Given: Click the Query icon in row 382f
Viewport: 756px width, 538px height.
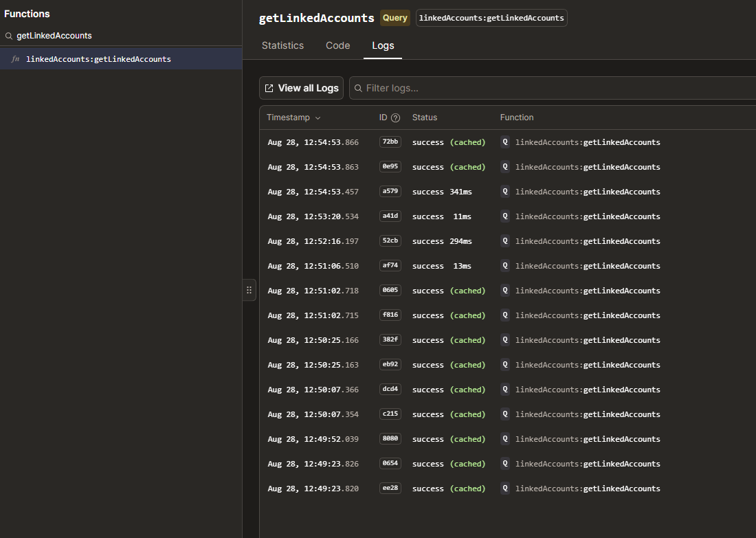Looking at the screenshot, I should 505,340.
